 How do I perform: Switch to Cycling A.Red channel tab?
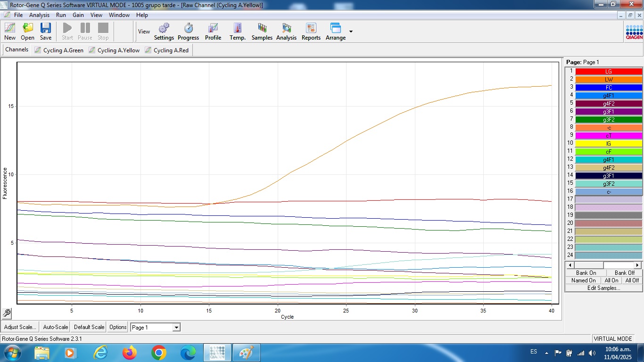pyautogui.click(x=166, y=50)
